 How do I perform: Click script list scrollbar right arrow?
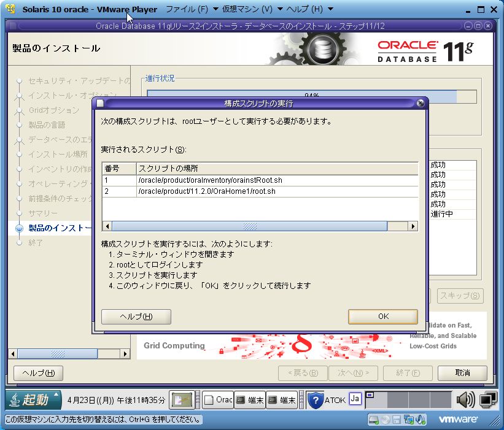pyautogui.click(x=413, y=226)
